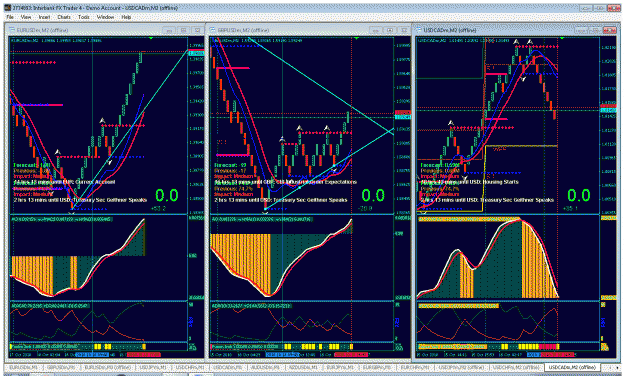Open the Help menu

click(x=126, y=17)
